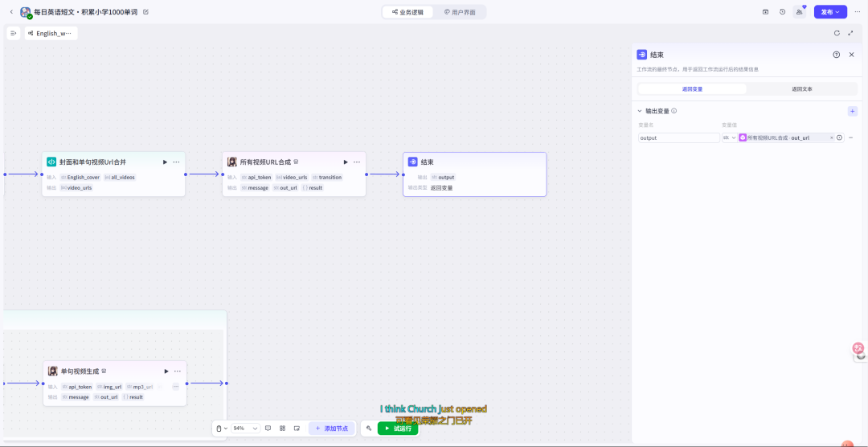This screenshot has height=447, width=868.
Task: Click the floating pink assistant icon
Action: coord(858,348)
